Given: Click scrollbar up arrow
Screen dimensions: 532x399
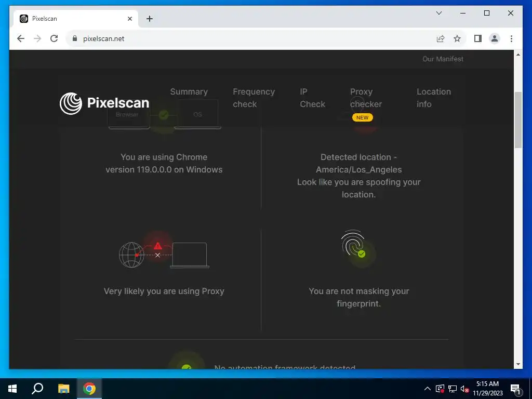Looking at the screenshot, I should tap(518, 55).
